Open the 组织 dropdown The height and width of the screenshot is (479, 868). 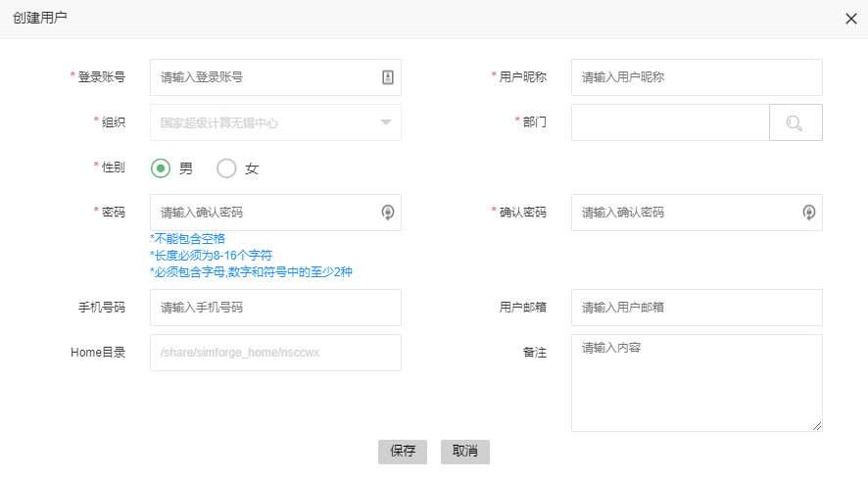coord(275,122)
